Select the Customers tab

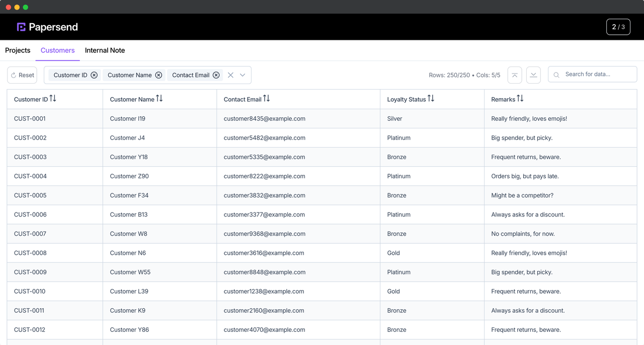(x=58, y=50)
